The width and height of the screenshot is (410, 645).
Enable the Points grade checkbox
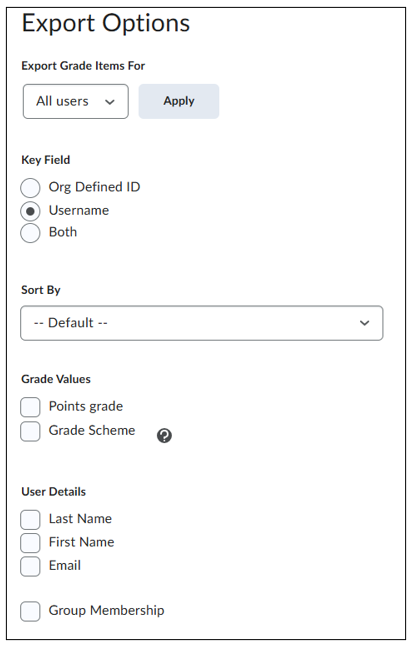click(x=30, y=407)
